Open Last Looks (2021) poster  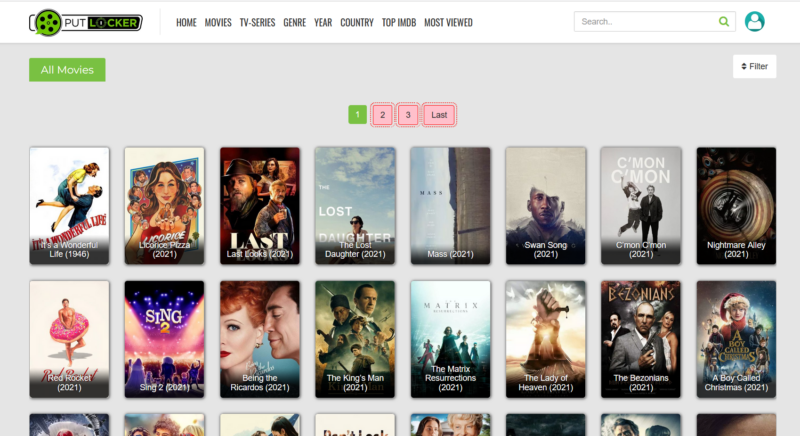point(260,206)
